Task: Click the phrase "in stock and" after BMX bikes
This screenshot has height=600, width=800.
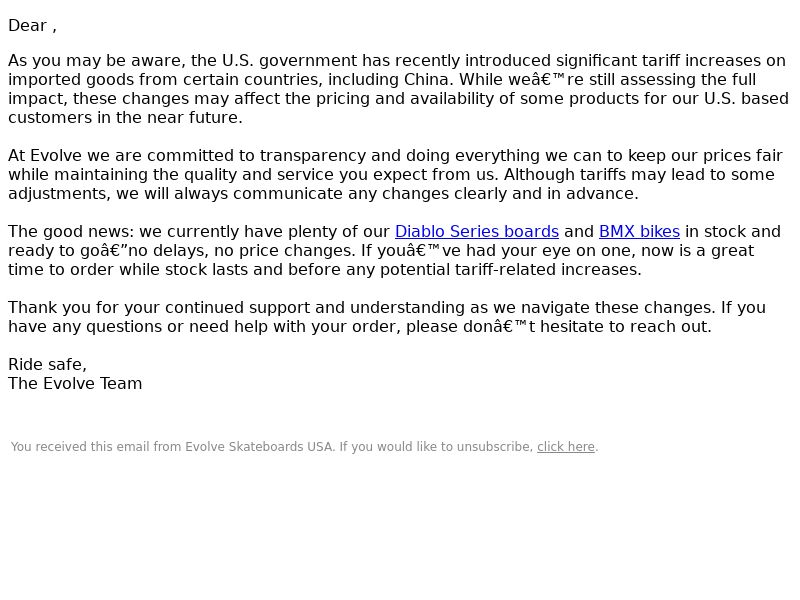Action: pyautogui.click(x=733, y=232)
